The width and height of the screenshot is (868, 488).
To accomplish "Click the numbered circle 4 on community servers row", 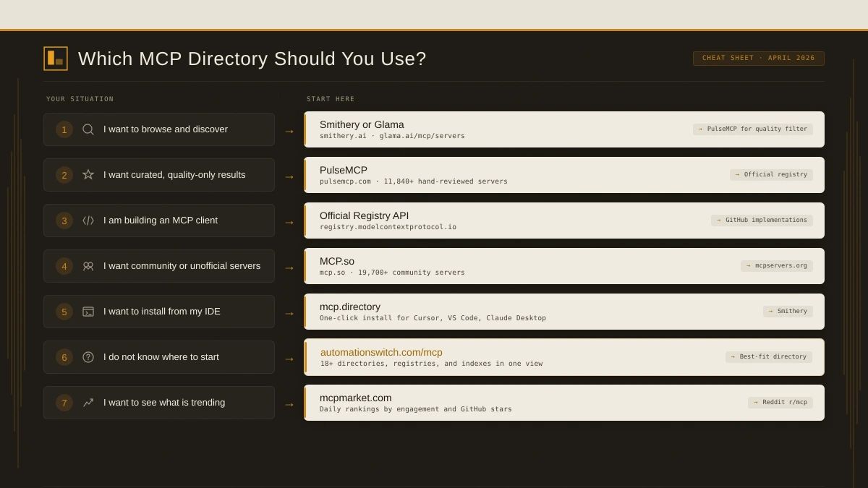I will click(x=64, y=265).
